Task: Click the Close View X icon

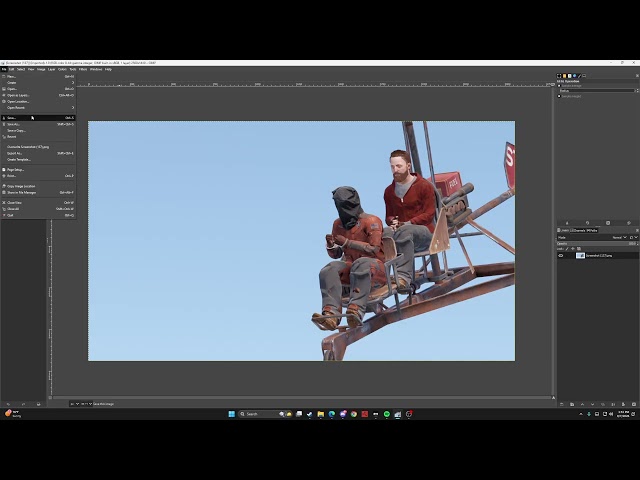Action: 4,202
